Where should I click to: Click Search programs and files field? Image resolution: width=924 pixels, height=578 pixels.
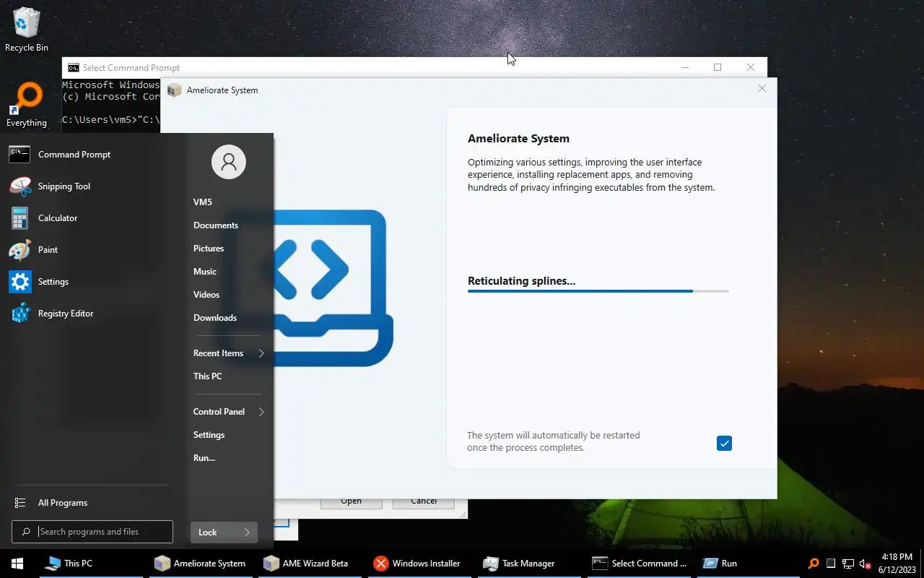92,532
